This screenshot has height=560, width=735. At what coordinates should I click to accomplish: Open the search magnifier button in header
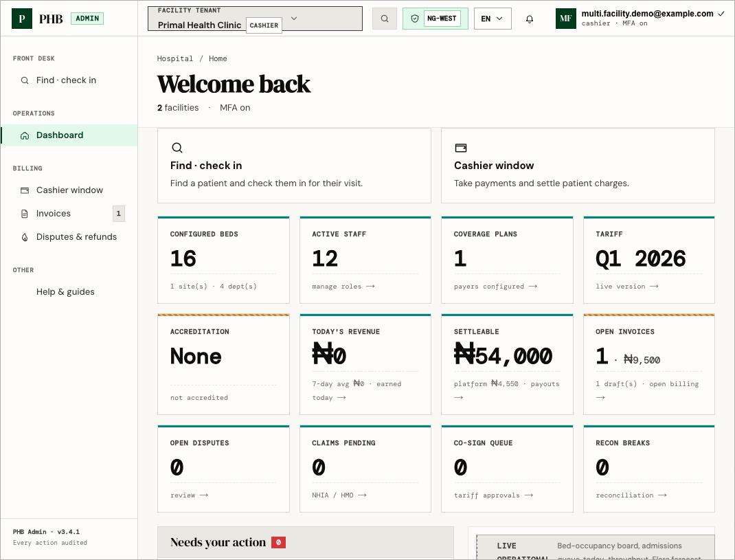(385, 19)
